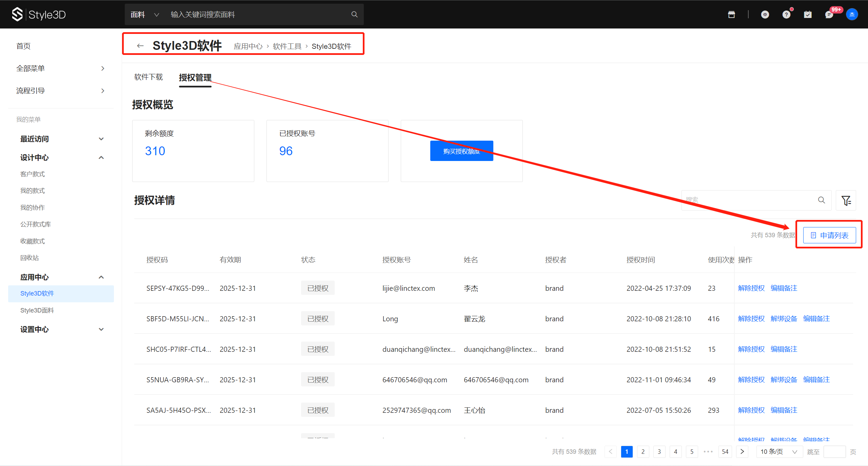Open the filter funnel icon
Image resolution: width=868 pixels, height=466 pixels.
pyautogui.click(x=846, y=200)
